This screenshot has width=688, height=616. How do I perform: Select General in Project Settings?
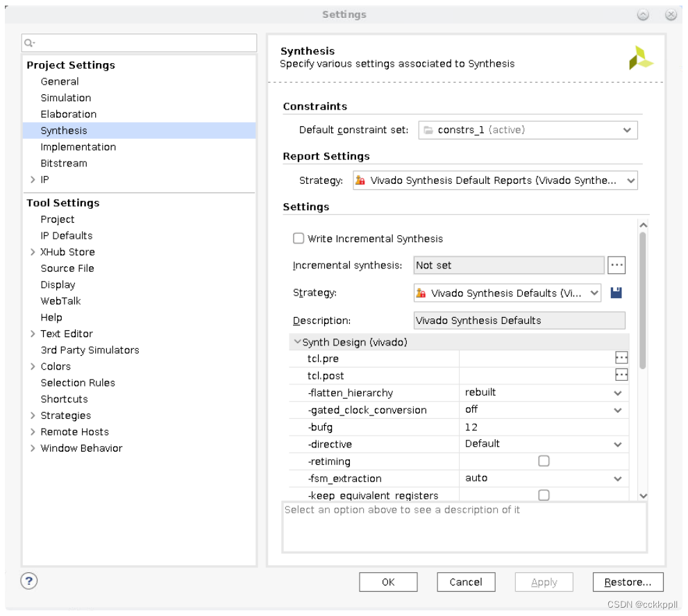point(60,82)
